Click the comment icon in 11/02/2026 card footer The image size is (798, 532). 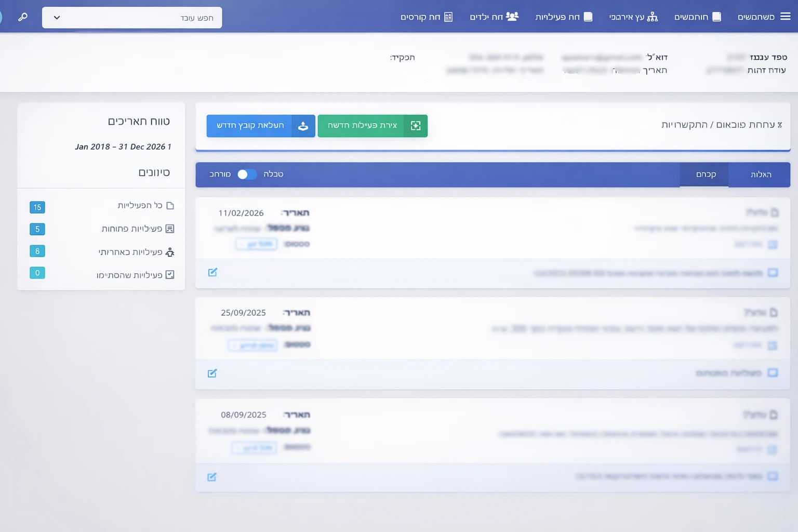click(773, 273)
